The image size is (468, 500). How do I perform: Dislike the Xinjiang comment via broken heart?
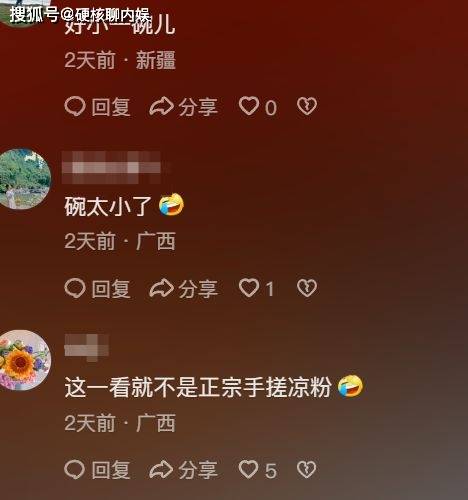click(307, 106)
